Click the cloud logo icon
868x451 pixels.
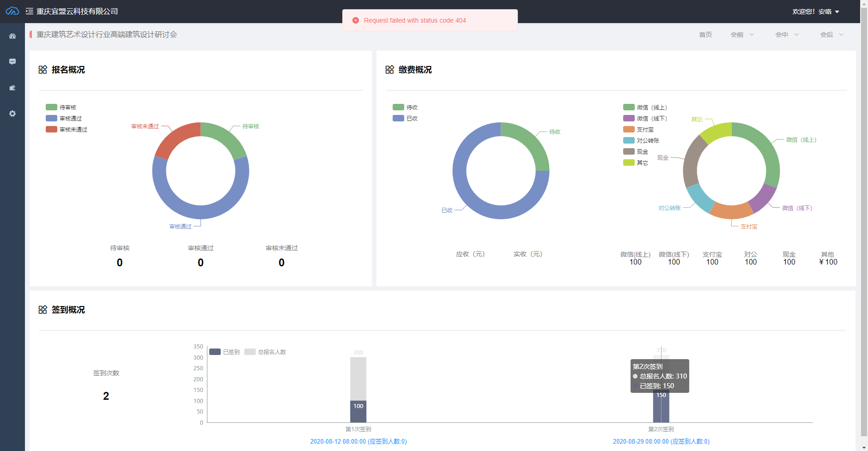pos(12,11)
